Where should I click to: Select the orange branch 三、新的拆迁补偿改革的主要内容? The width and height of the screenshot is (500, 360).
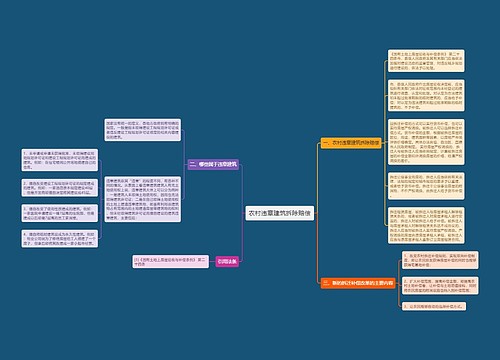(x=358, y=283)
